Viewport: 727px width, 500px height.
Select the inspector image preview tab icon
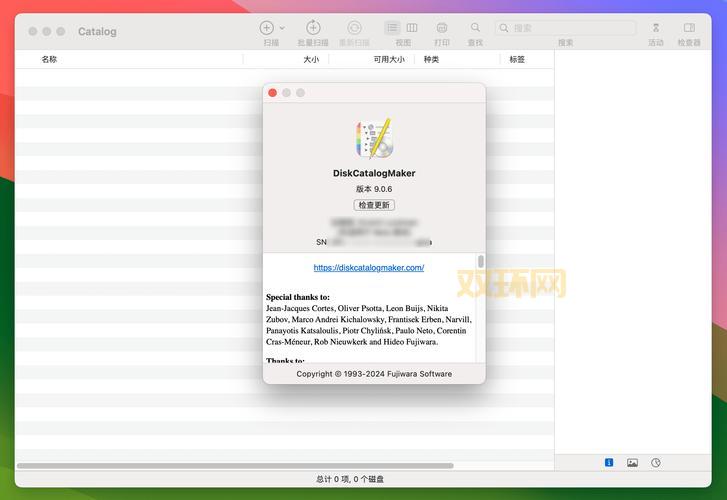click(632, 462)
